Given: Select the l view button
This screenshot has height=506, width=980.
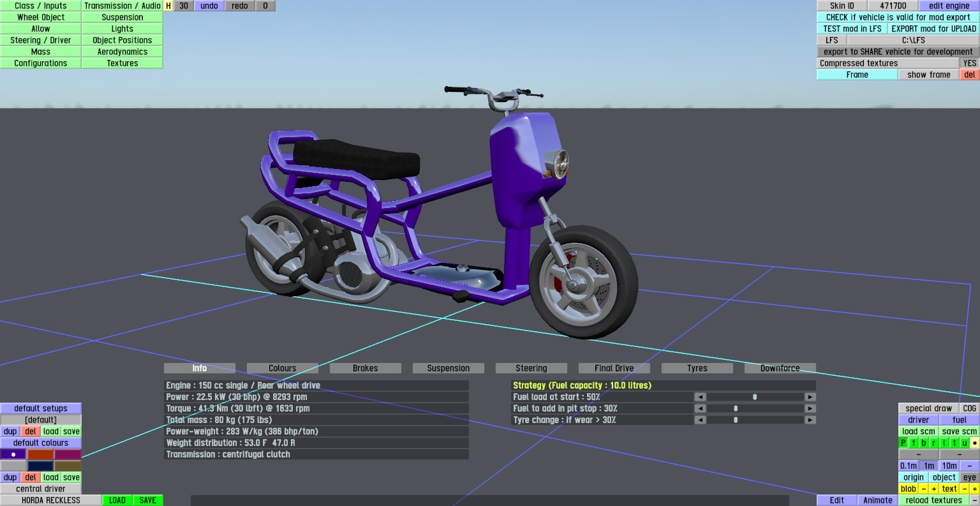Looking at the screenshot, I should pos(944,443).
